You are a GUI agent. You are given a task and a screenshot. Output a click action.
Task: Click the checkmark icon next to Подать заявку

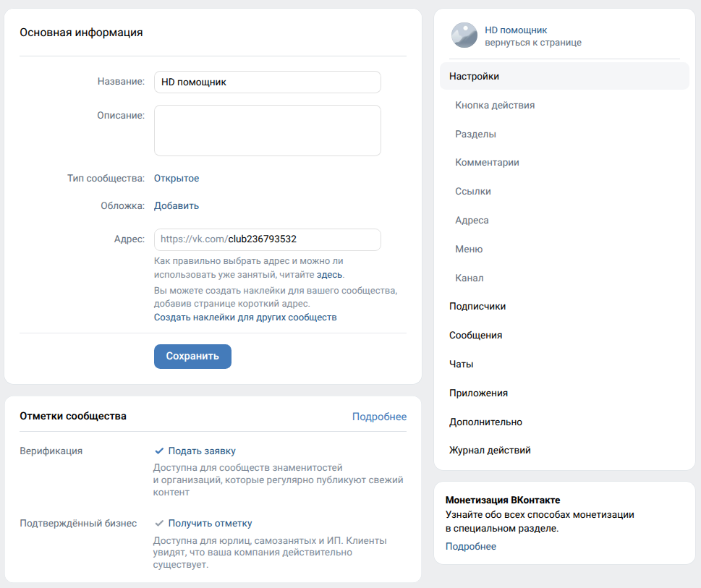(x=158, y=451)
